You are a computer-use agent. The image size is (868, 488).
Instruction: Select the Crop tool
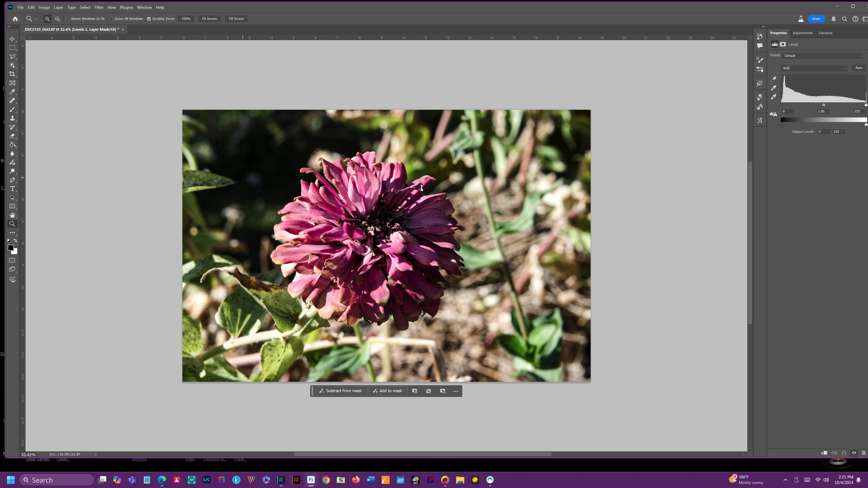pos(12,74)
